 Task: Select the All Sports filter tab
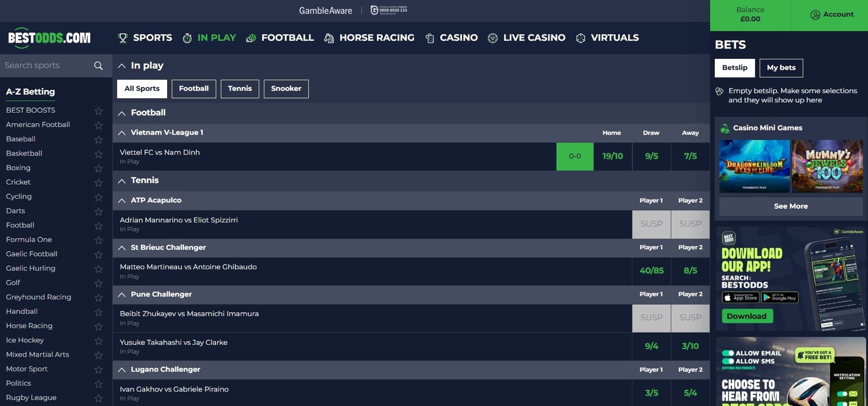[x=142, y=89]
